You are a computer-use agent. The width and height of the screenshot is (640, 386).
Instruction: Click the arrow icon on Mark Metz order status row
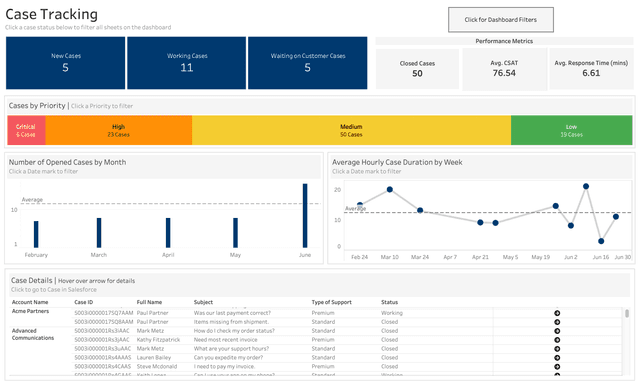coord(557,331)
